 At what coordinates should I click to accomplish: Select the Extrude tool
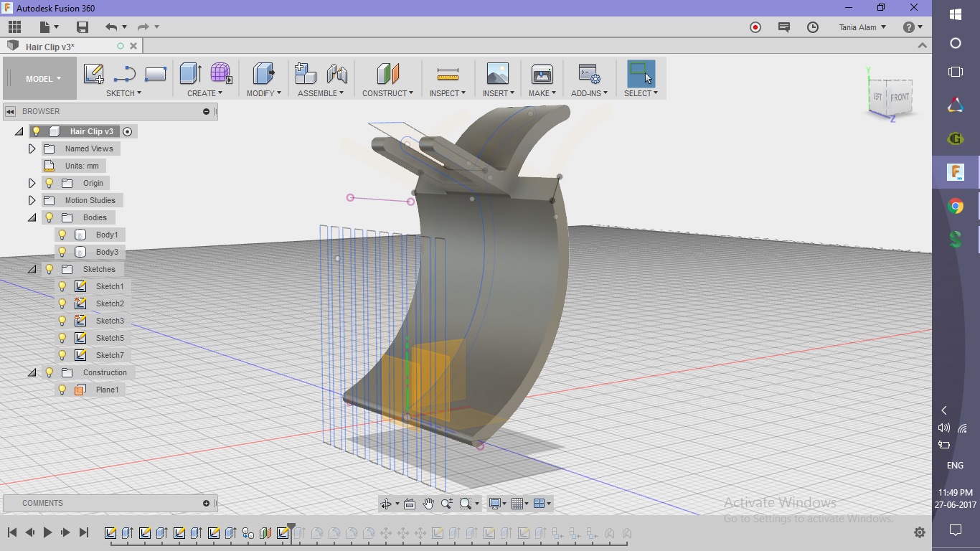[190, 73]
